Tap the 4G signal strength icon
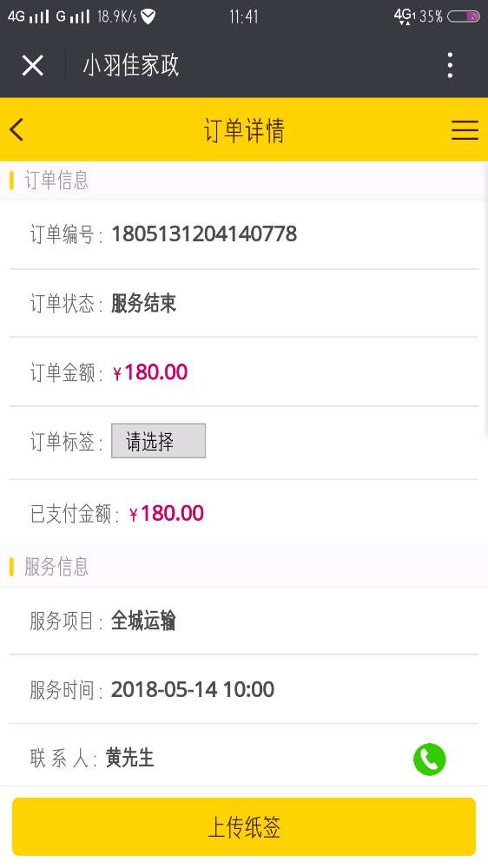 coord(29,16)
